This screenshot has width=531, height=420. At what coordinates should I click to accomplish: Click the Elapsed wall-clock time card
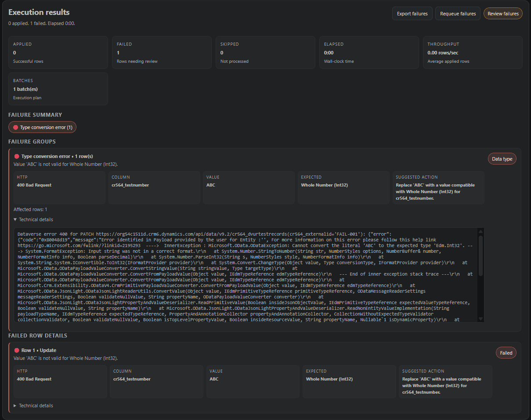tap(369, 52)
